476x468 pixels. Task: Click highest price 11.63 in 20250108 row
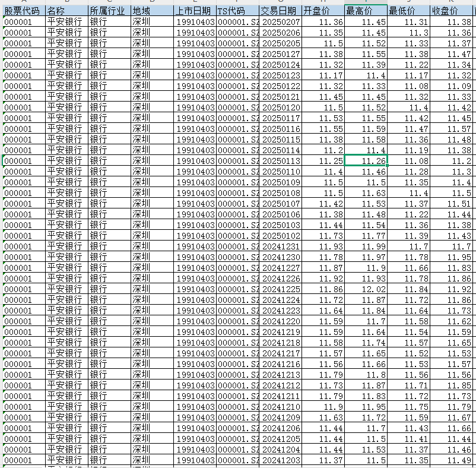pyautogui.click(x=366, y=193)
